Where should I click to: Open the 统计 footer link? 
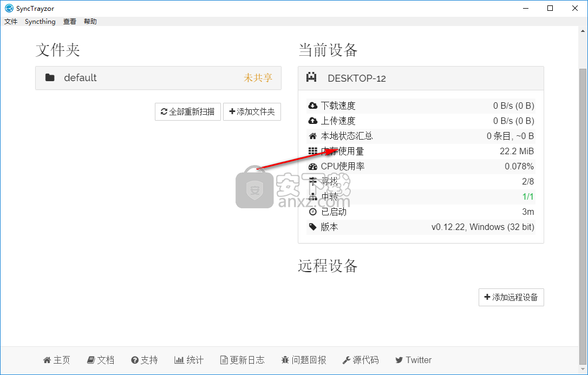click(x=189, y=360)
